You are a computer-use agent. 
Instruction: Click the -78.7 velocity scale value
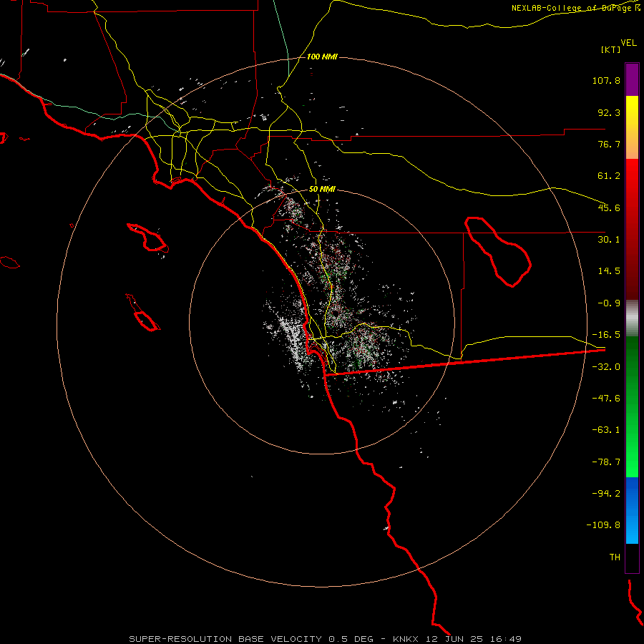[606, 462]
